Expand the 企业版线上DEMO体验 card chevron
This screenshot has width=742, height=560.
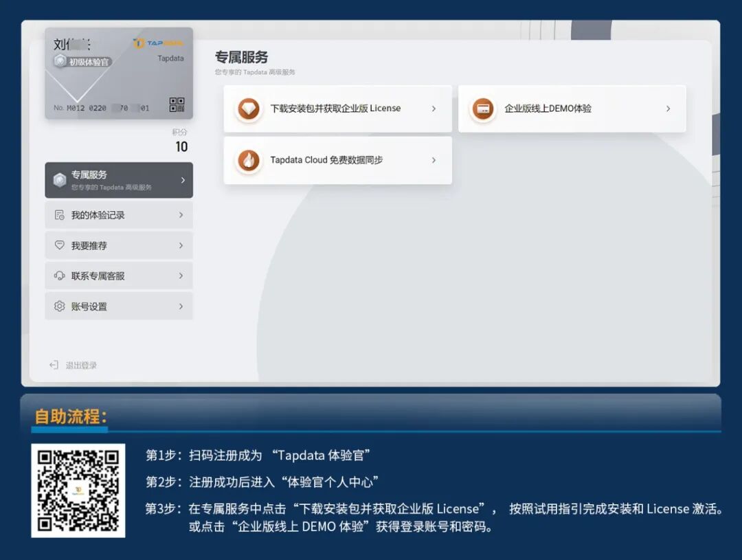pyautogui.click(x=668, y=109)
